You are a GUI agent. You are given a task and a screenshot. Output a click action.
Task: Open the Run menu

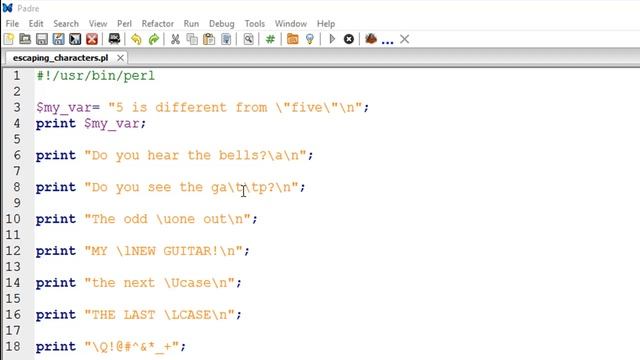pos(191,24)
